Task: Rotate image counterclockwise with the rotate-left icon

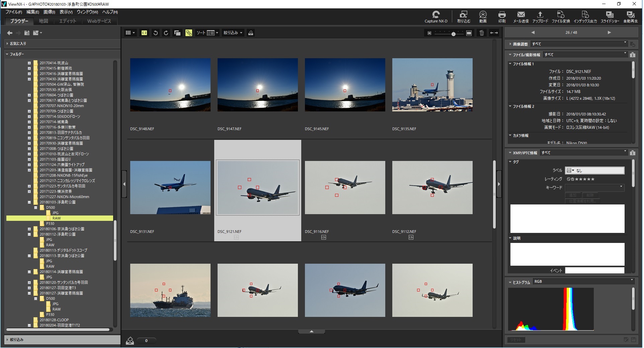Action: (155, 33)
